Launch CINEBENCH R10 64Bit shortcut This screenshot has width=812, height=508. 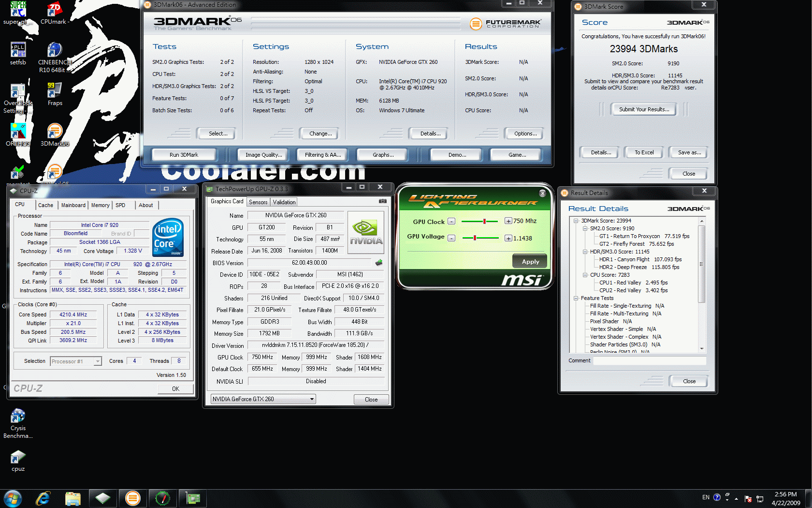tap(55, 57)
